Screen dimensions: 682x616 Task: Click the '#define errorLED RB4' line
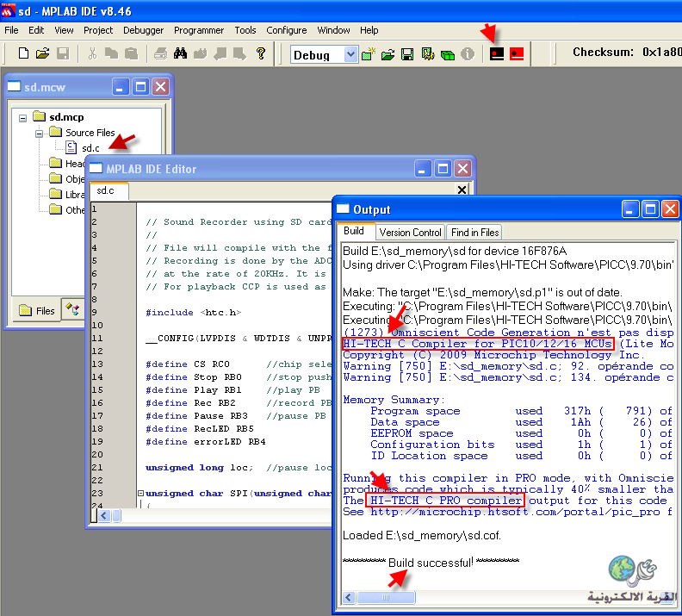[x=205, y=442]
